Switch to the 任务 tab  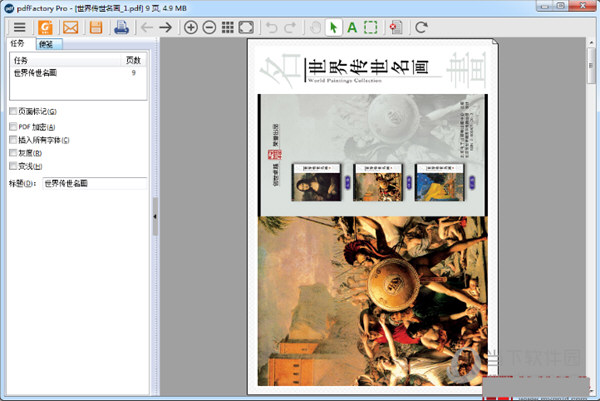tap(18, 44)
